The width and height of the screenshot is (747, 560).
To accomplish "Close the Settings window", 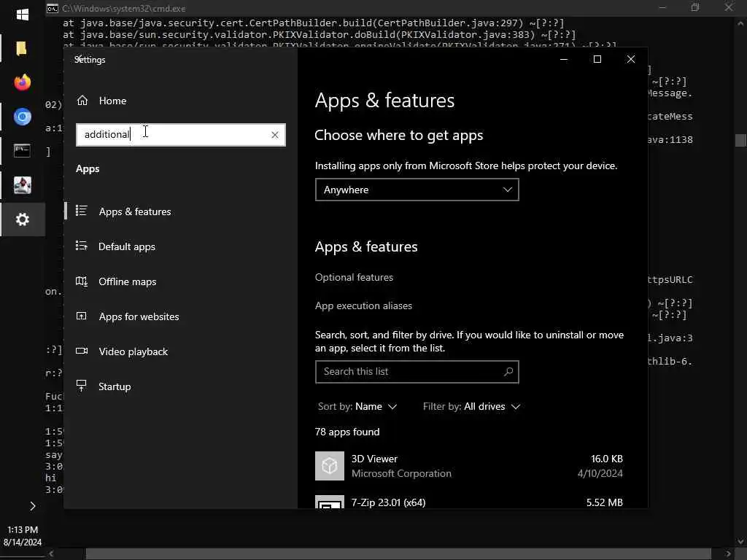I will pyautogui.click(x=631, y=59).
